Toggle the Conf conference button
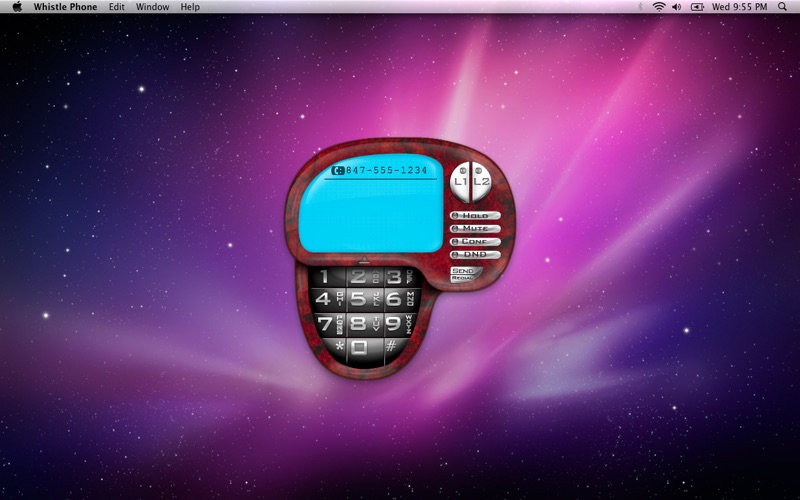Viewport: 800px width, 500px height. click(x=475, y=241)
